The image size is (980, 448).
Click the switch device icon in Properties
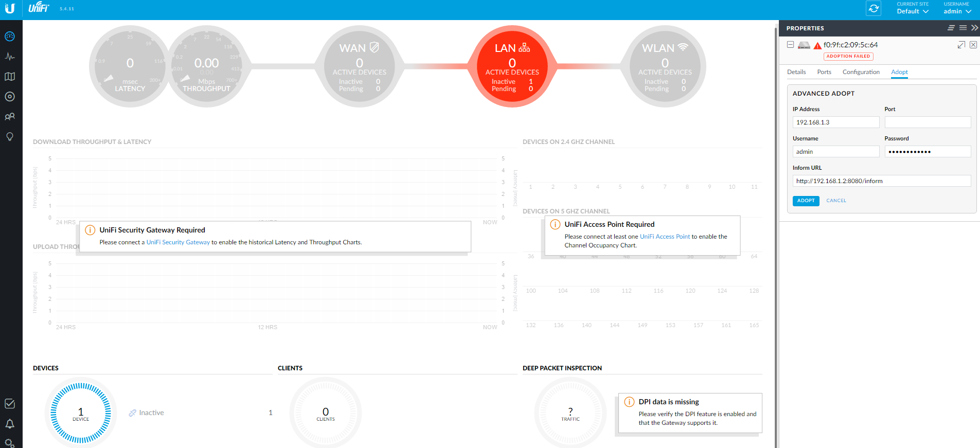pyautogui.click(x=804, y=45)
